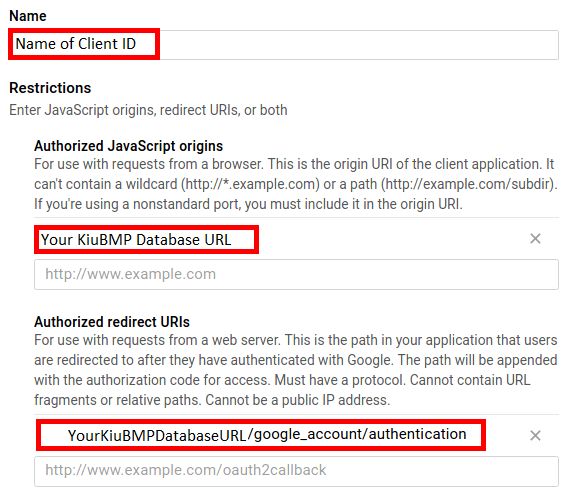Select the Your KiuBMP Database URL entry
The image size is (573, 497).
click(146, 240)
